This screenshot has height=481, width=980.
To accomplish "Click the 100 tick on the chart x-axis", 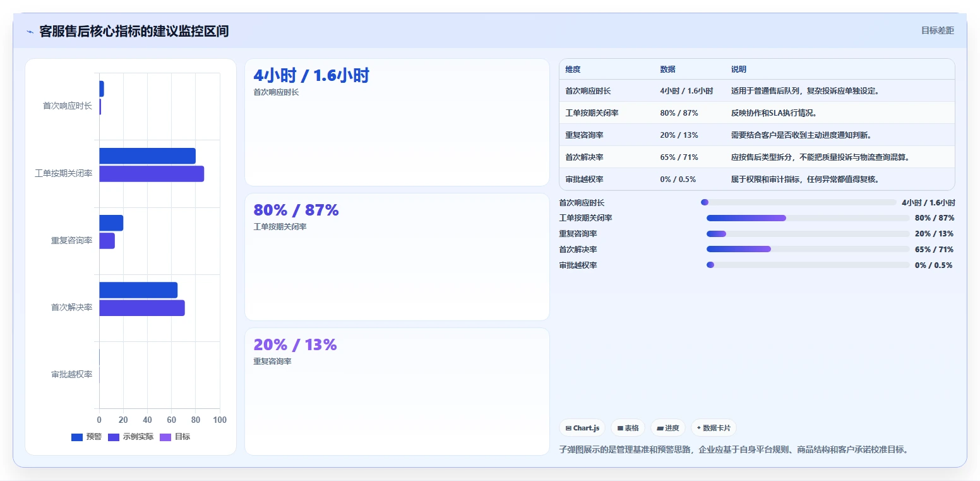I will click(x=220, y=420).
